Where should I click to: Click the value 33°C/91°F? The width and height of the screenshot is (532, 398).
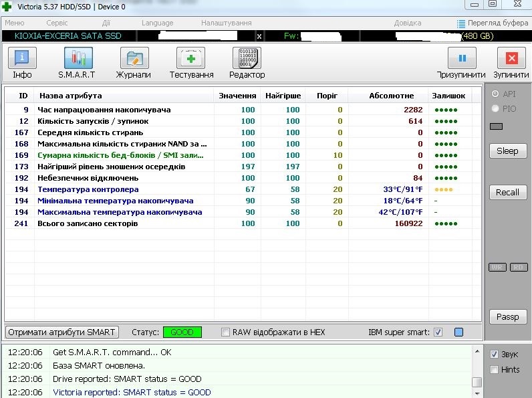pos(403,189)
